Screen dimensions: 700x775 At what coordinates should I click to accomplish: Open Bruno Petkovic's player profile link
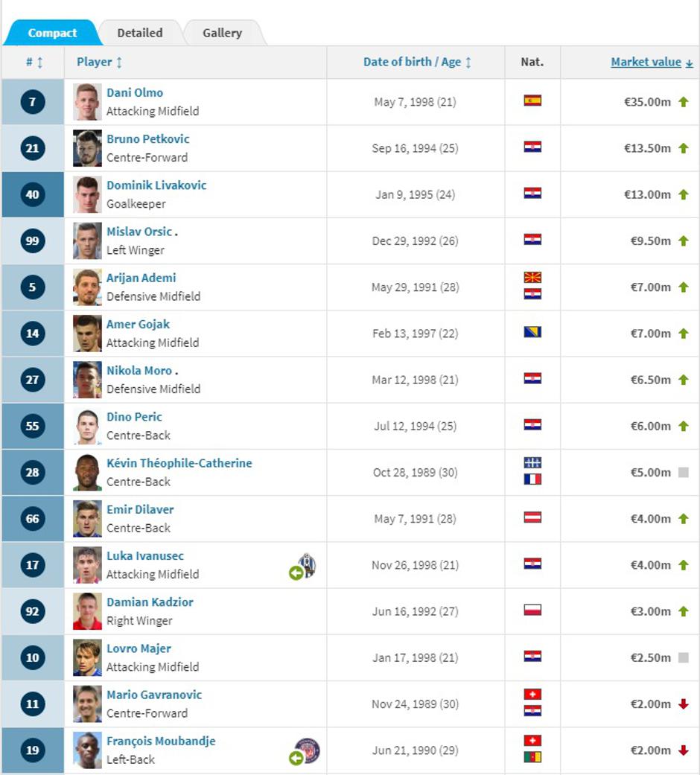[x=147, y=139]
